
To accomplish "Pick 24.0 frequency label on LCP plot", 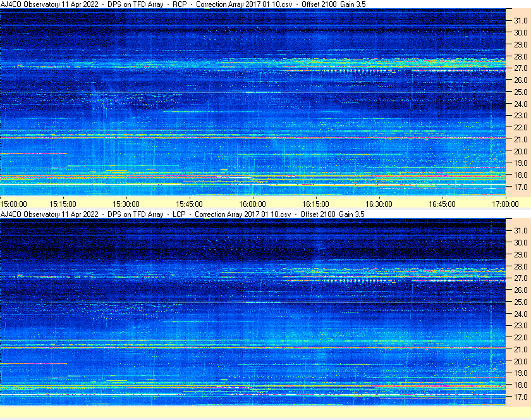I will (x=521, y=314).
